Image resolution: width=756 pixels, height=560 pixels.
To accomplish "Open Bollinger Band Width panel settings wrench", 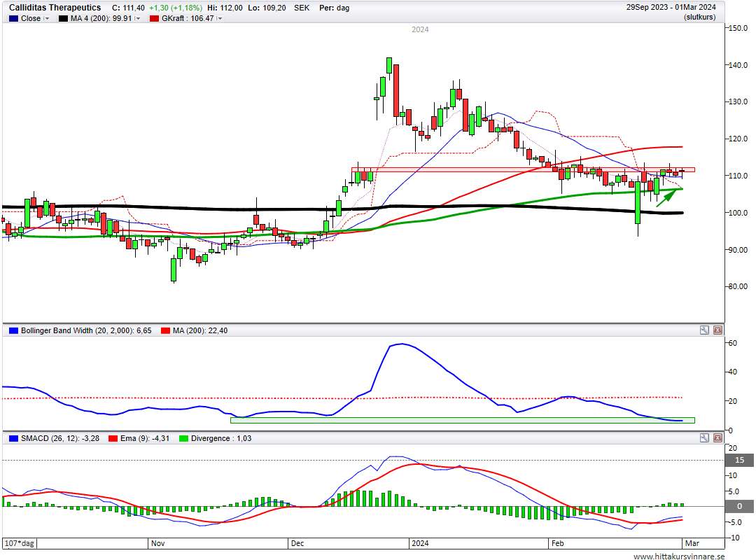I will (704, 330).
